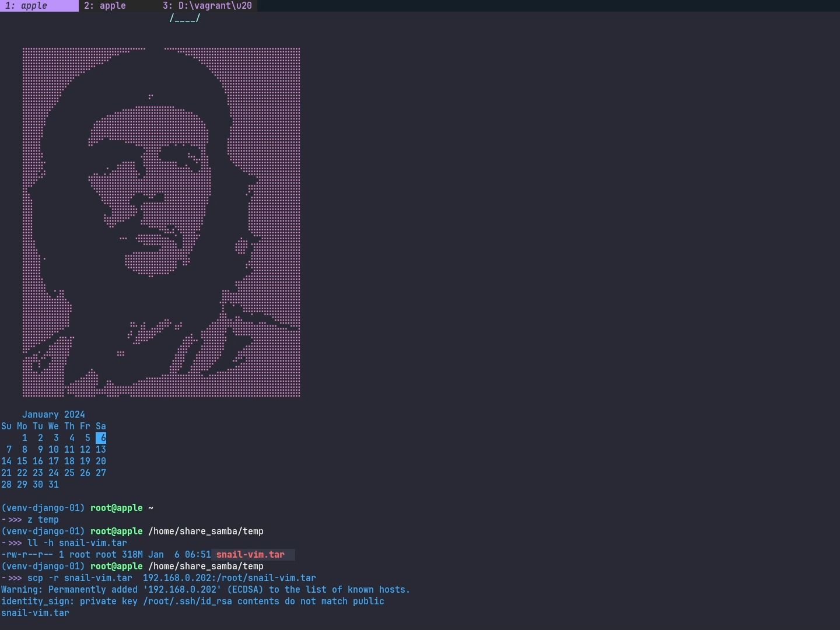Viewport: 840px width, 630px height.
Task: Click the identity_sign private key message
Action: 192,601
